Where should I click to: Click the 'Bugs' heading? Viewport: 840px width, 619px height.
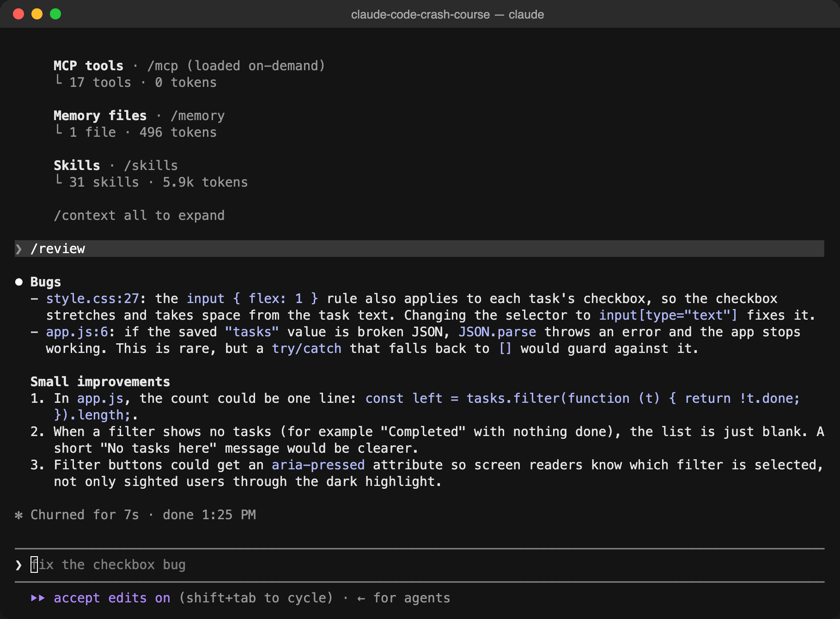point(45,282)
